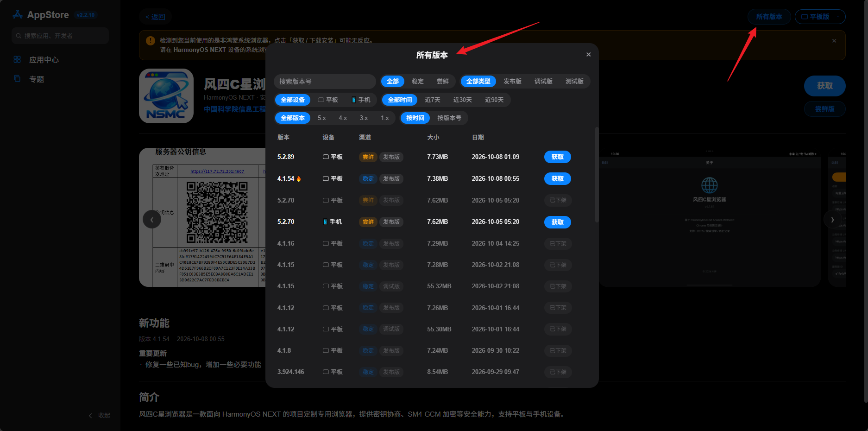Filter versions by 1.x
Screen dimensions: 868x431
(x=385, y=118)
